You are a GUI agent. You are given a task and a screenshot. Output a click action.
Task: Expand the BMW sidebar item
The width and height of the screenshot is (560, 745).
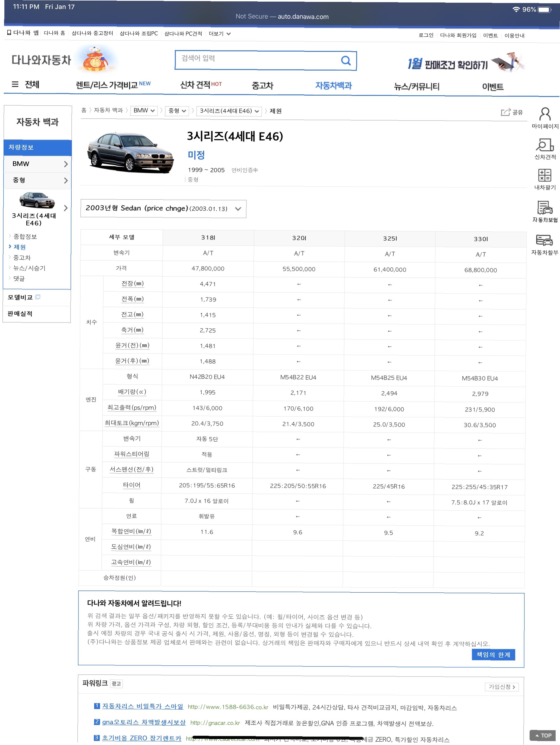click(x=37, y=164)
